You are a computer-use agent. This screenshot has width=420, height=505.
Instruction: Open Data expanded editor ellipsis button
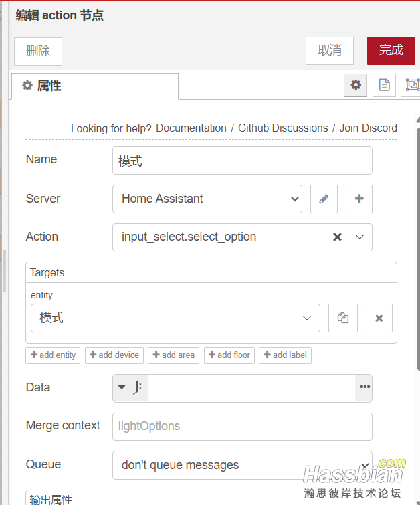(x=364, y=387)
